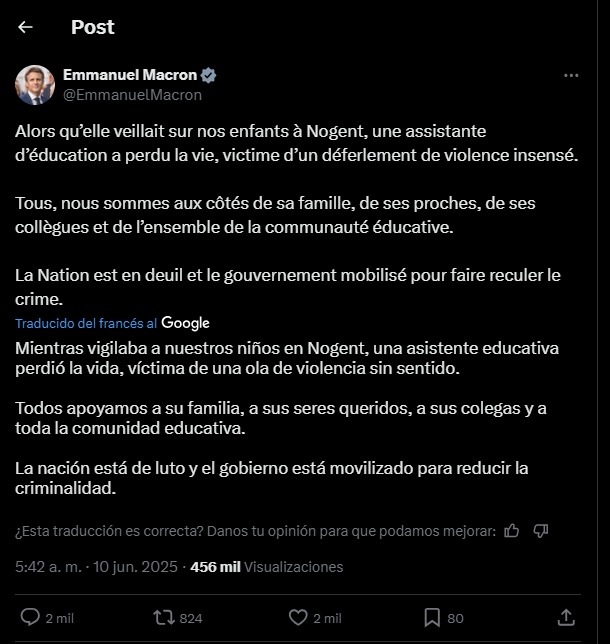Open the post's more options menu

(x=571, y=76)
